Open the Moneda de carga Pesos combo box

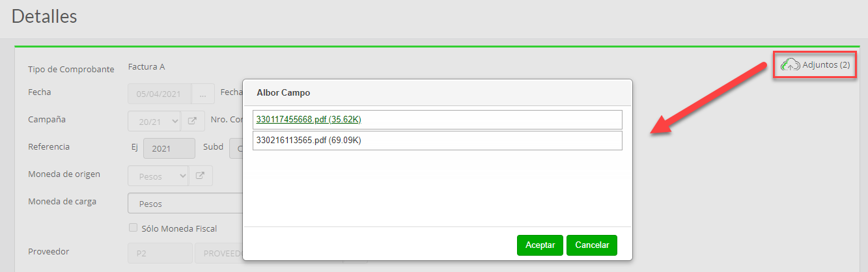click(x=186, y=204)
